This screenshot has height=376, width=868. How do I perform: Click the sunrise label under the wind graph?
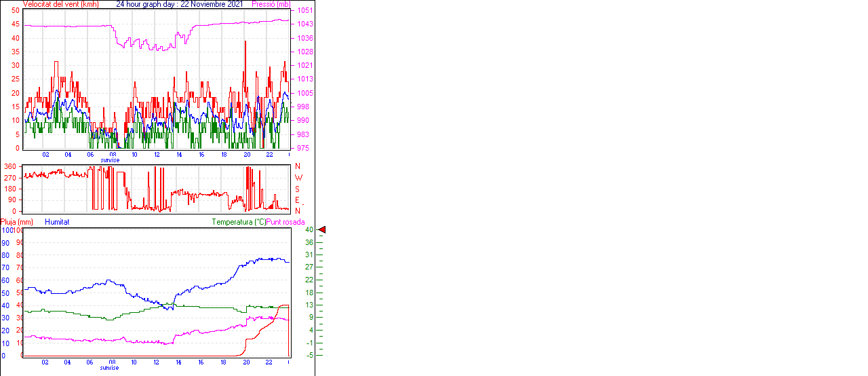pyautogui.click(x=110, y=160)
